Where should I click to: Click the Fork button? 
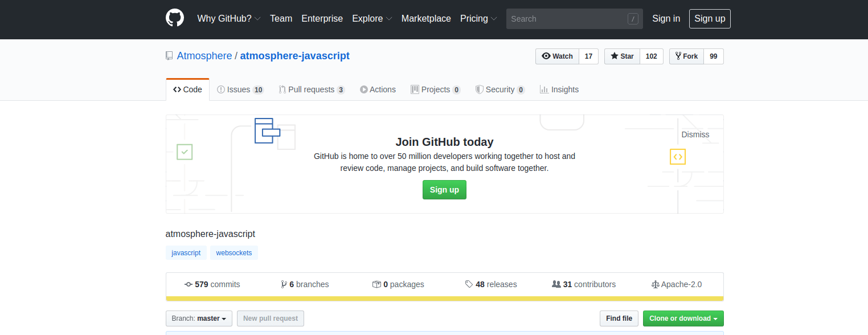click(686, 56)
